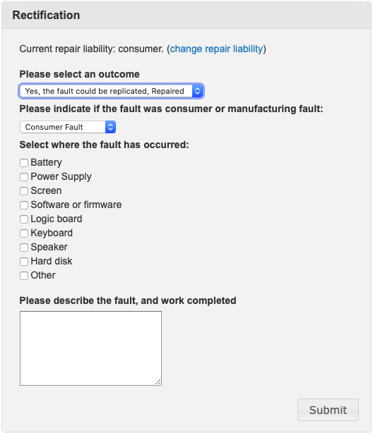This screenshot has height=433, width=373.
Task: Tick the Hard disk checkbox
Action: tap(24, 261)
